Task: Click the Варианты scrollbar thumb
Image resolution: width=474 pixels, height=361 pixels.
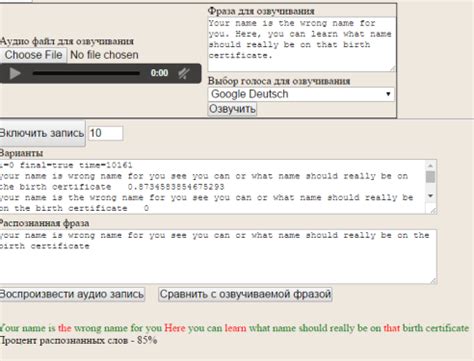Action: (430, 177)
